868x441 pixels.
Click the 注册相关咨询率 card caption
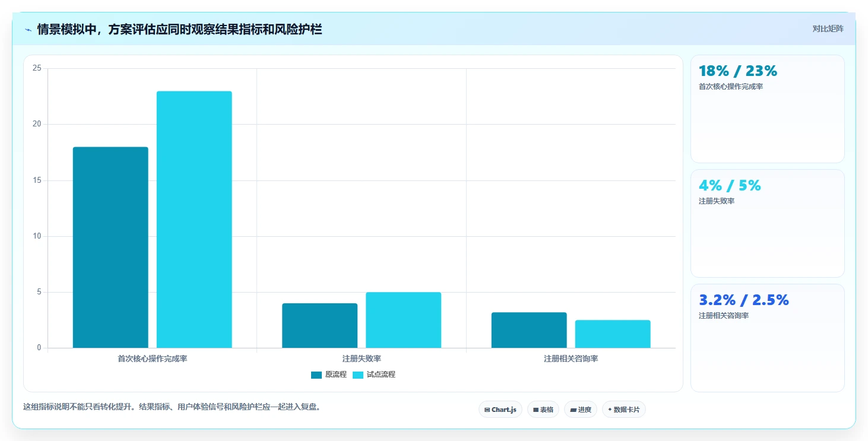pyautogui.click(x=723, y=316)
